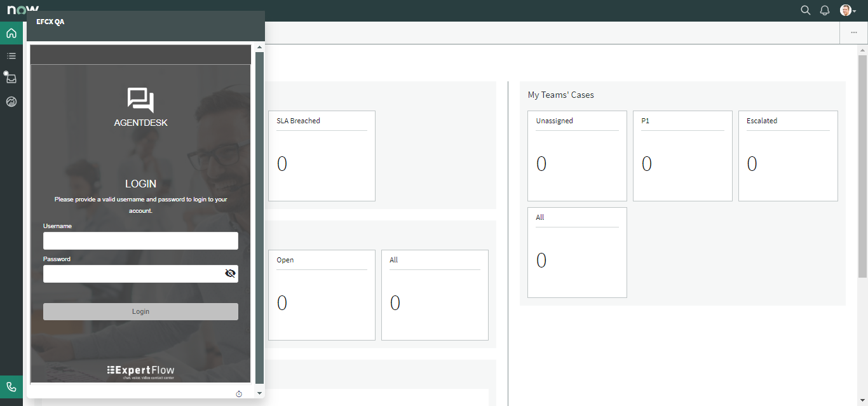
Task: Open the P1 cases tile
Action: pos(682,156)
